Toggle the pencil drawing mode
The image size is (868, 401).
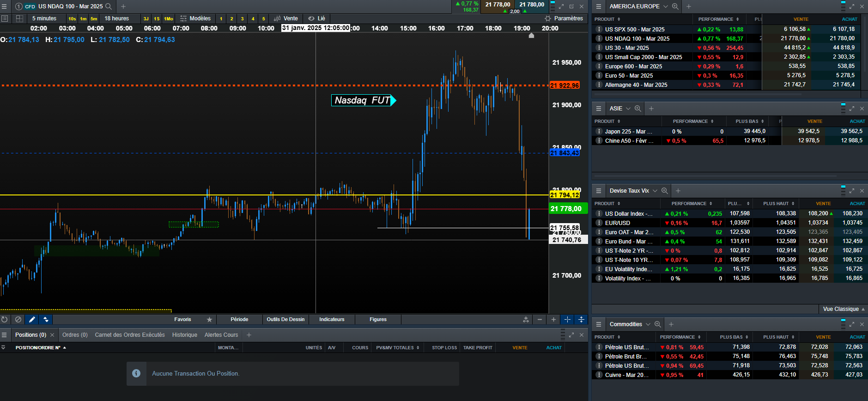[x=32, y=319]
